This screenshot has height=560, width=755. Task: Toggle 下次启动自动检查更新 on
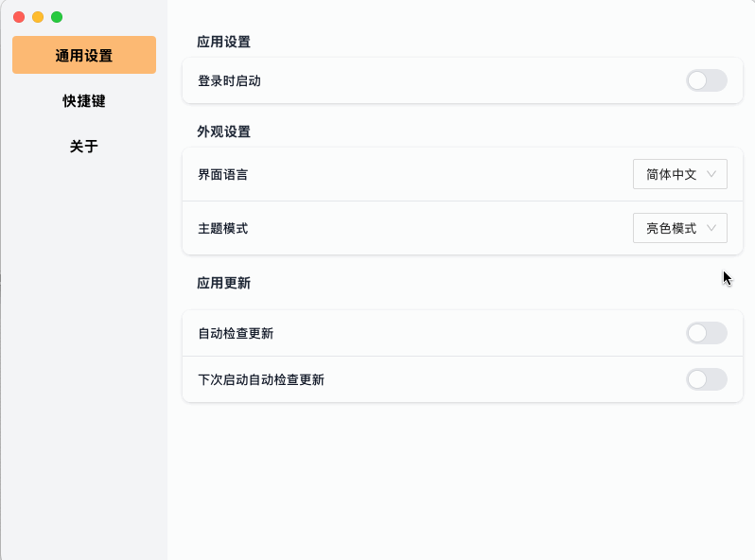click(x=706, y=379)
